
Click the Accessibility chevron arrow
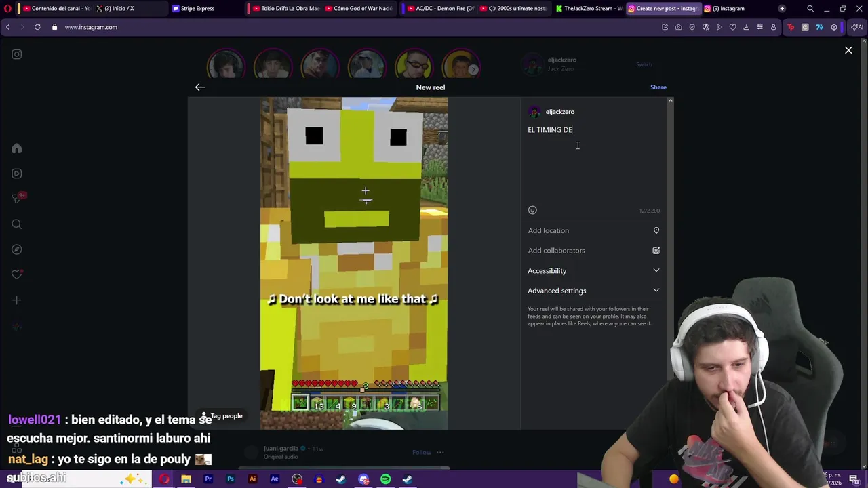tap(656, 270)
